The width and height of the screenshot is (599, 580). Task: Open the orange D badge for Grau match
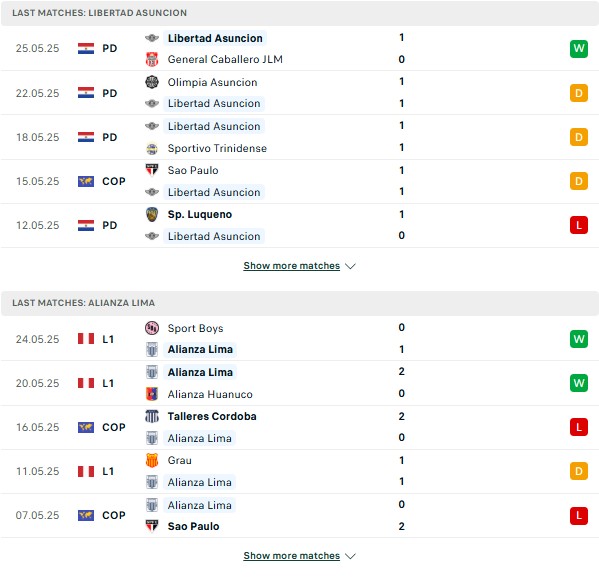click(x=578, y=471)
